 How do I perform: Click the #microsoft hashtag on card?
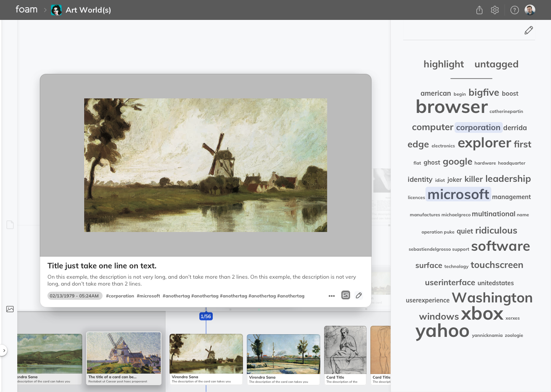[x=148, y=296]
